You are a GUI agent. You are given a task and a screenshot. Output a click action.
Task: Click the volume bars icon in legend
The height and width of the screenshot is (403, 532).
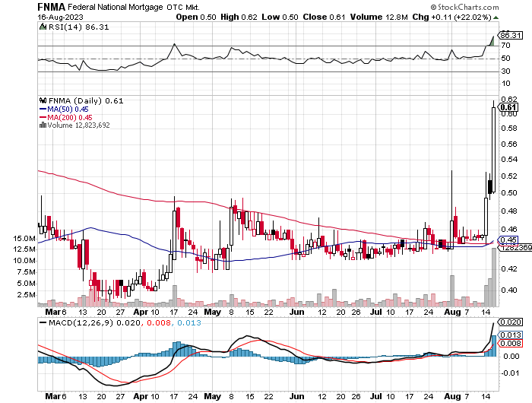pyautogui.click(x=43, y=125)
